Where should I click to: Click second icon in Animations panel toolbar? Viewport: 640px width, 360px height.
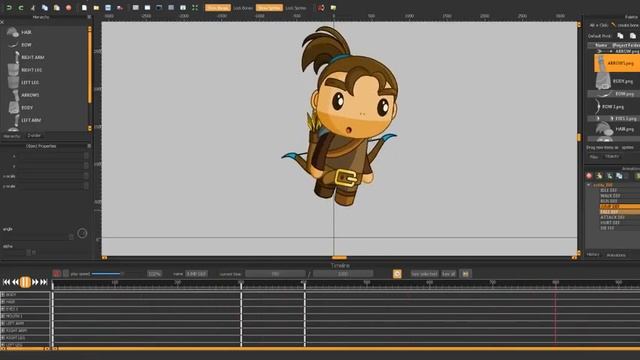point(599,176)
